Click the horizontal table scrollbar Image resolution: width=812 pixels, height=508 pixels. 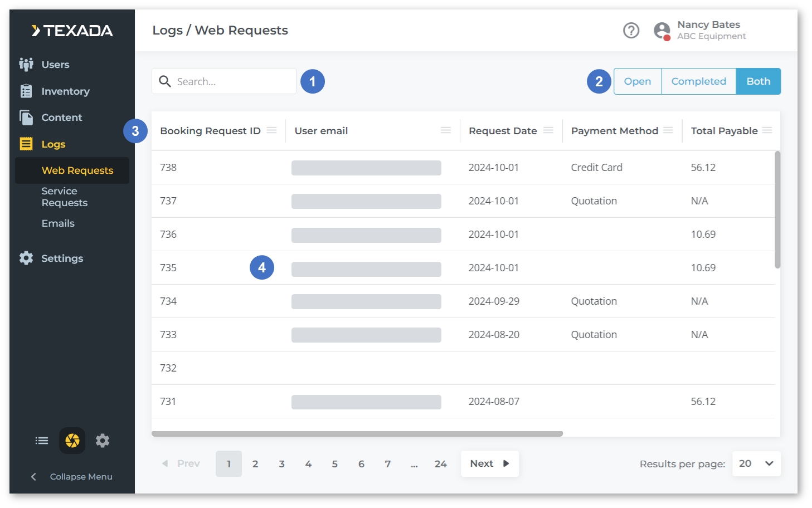pos(357,433)
